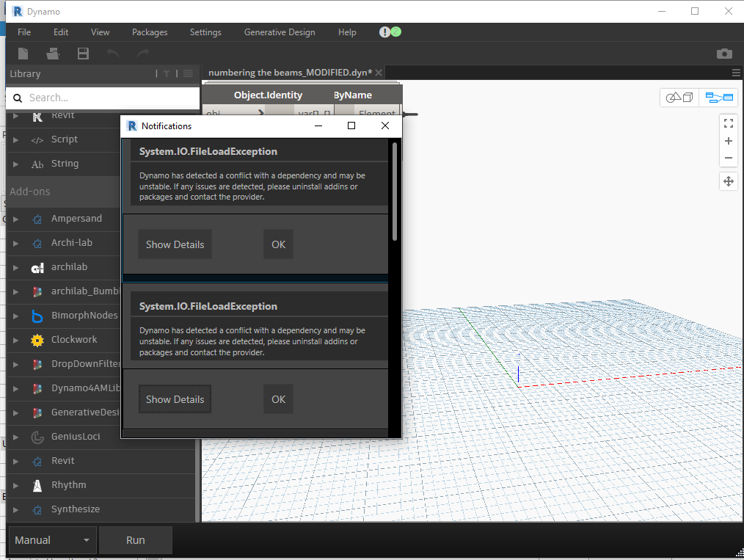Screen dimensions: 744x560
Task: Maximize the Notifications dialog window
Action: pos(351,126)
